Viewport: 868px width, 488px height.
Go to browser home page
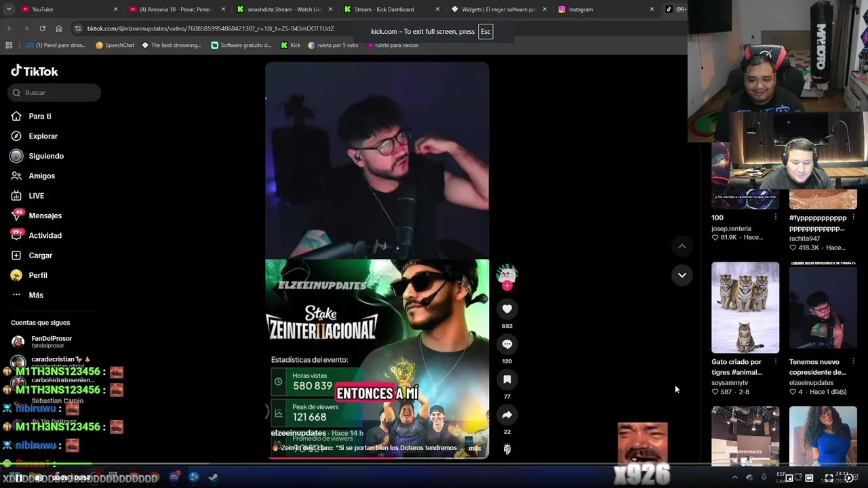59,28
